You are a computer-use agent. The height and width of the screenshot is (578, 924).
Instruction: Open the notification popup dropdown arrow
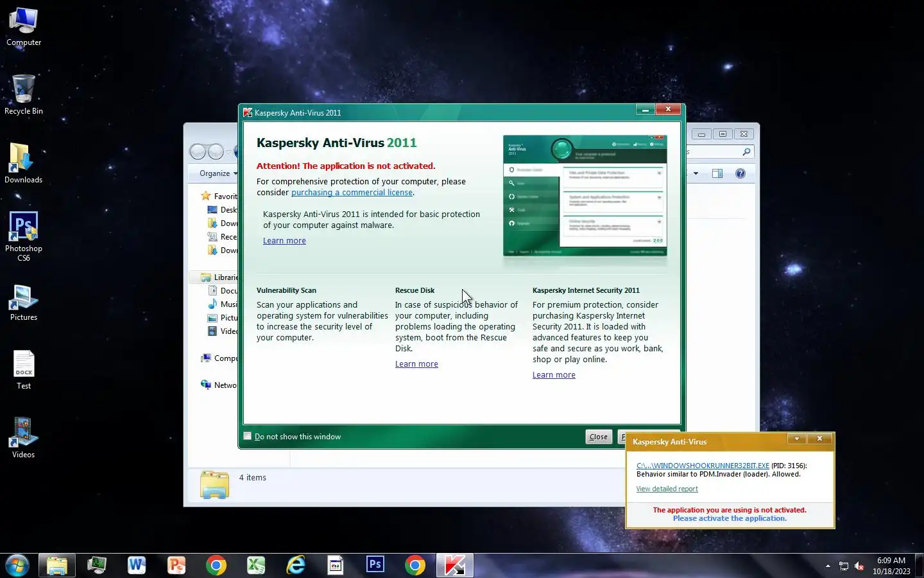point(797,439)
